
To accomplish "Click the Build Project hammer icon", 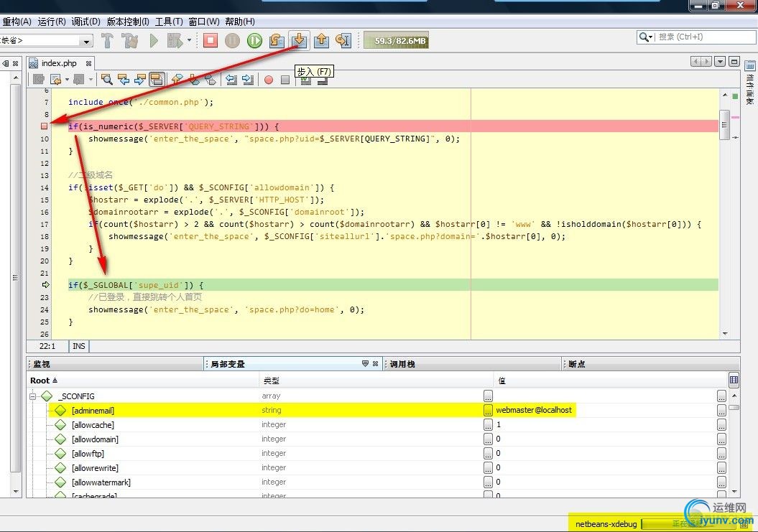I will [107, 41].
